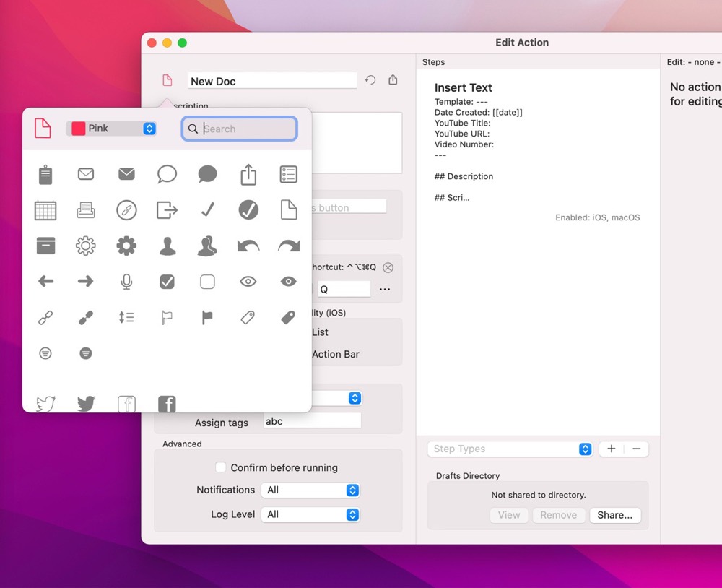Choose the curved redo arrow icon
This screenshot has height=588, width=722.
(x=289, y=246)
